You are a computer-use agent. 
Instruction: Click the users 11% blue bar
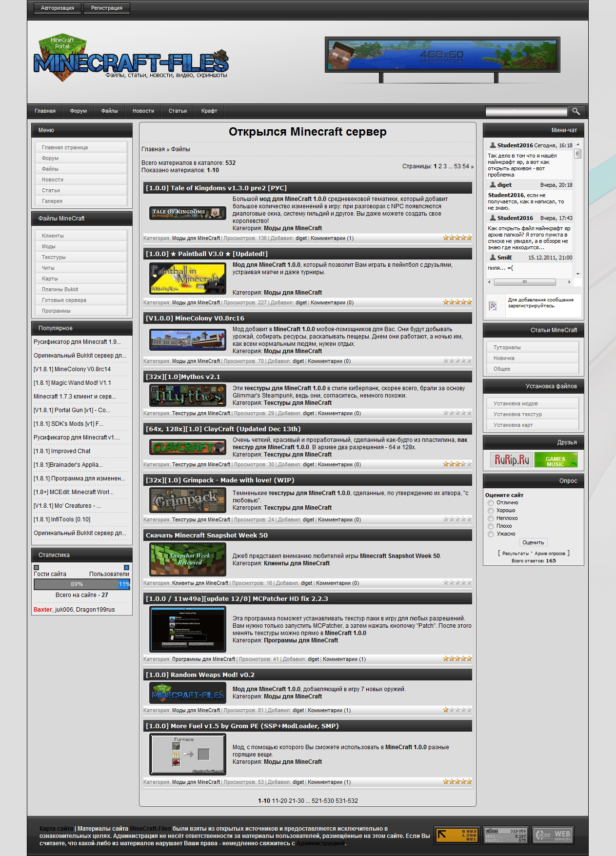click(124, 584)
